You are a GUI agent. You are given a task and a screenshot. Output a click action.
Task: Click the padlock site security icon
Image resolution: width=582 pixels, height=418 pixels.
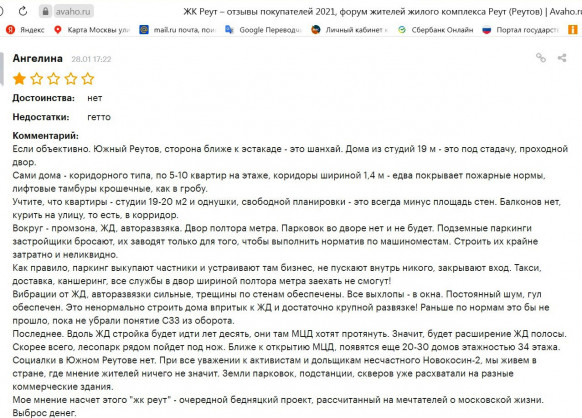click(x=45, y=12)
